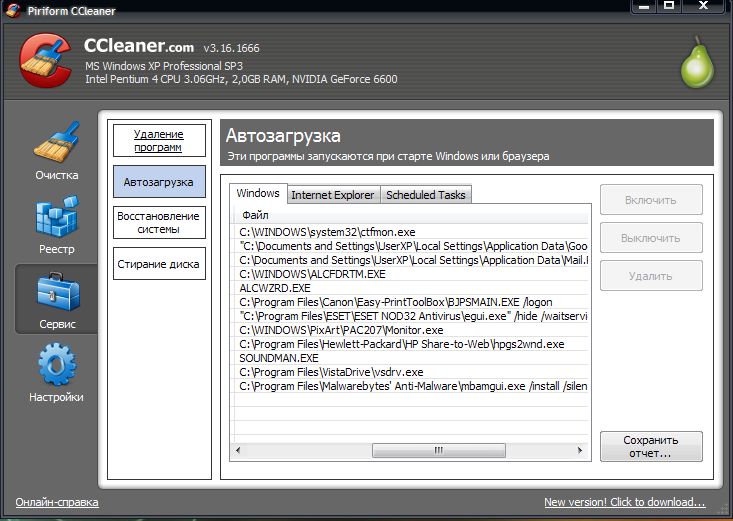Select the Сервис toolbox icon
The image size is (733, 521).
(x=56, y=299)
